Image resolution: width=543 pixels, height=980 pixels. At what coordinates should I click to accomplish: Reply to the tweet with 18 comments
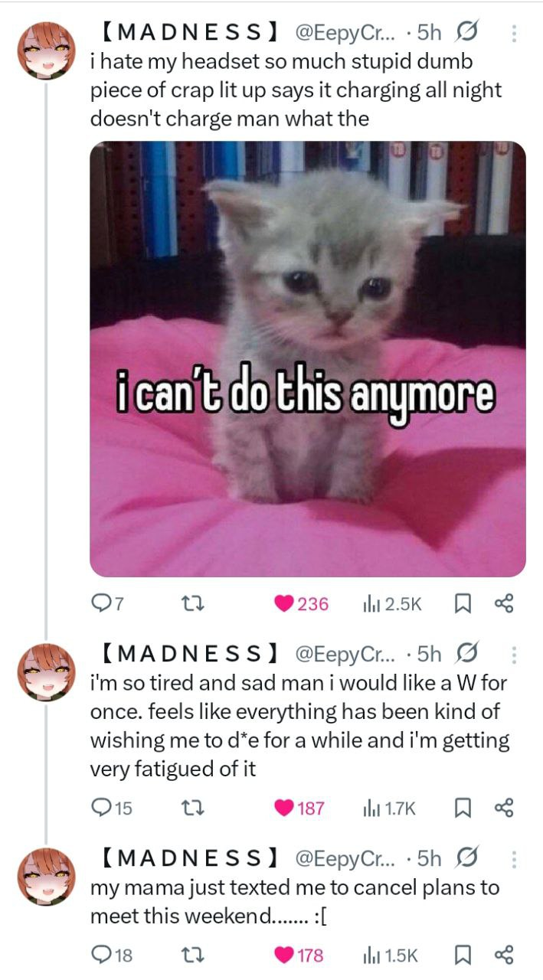pyautogui.click(x=102, y=955)
